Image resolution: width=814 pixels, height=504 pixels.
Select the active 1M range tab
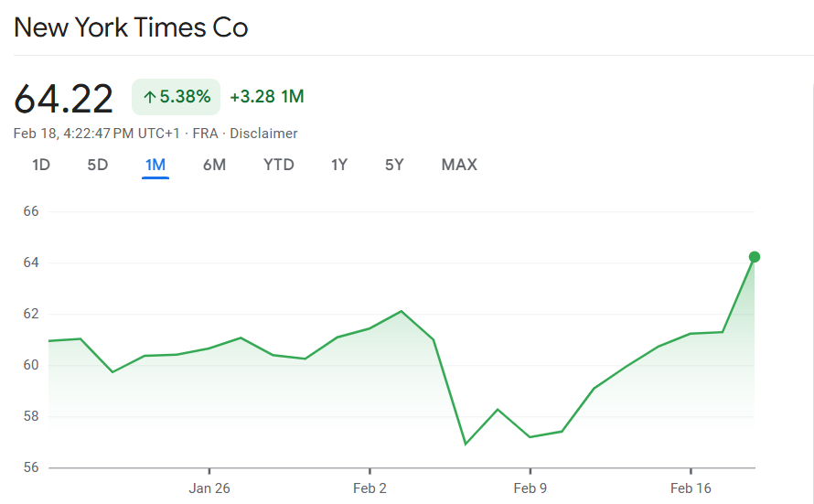click(x=155, y=165)
